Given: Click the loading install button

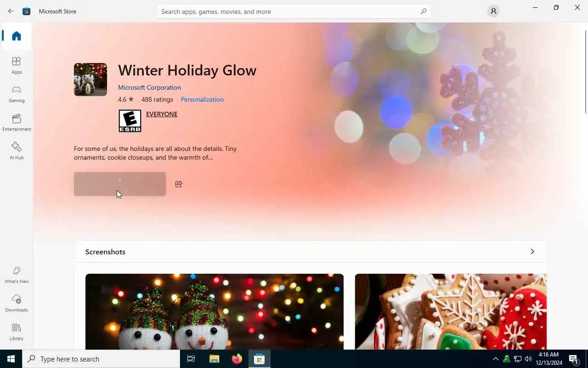Looking at the screenshot, I should pyautogui.click(x=120, y=184).
